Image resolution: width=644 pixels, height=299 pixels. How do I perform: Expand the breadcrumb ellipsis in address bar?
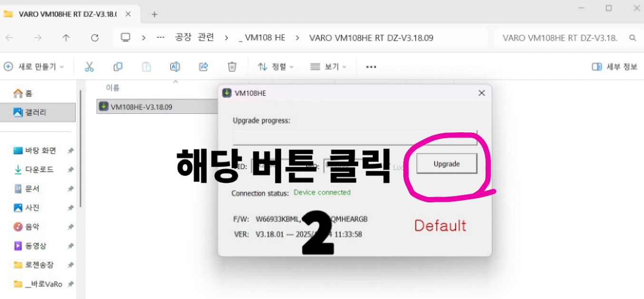click(161, 37)
